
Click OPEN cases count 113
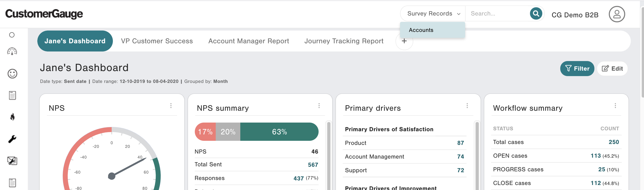(x=596, y=156)
